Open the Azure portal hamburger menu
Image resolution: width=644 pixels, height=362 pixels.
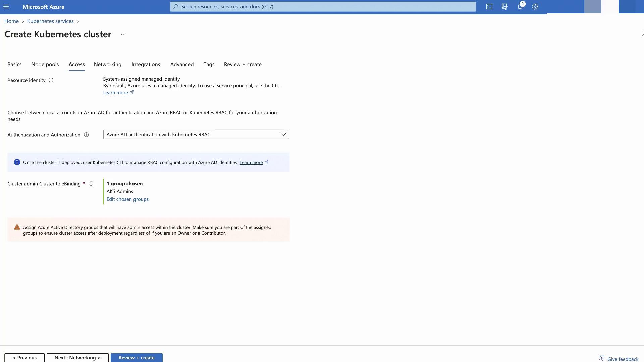point(6,7)
